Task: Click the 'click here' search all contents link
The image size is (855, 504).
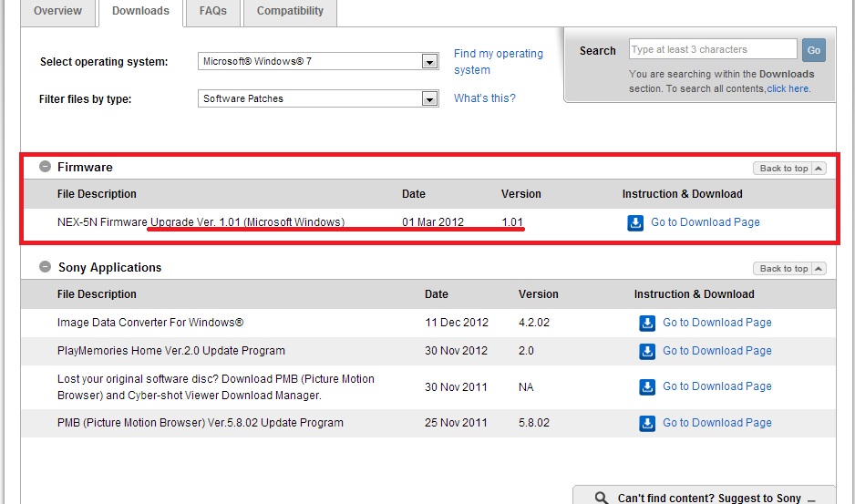Action: tap(788, 89)
